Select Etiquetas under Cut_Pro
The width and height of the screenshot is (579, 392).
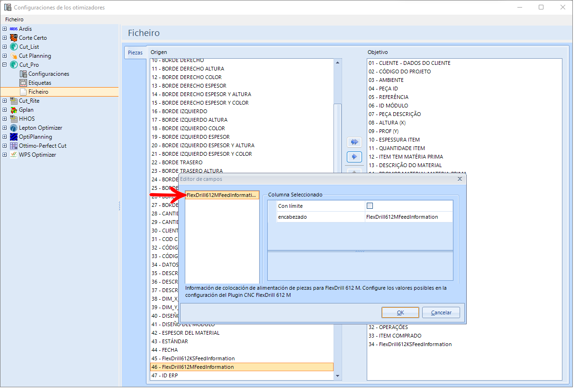(x=40, y=83)
